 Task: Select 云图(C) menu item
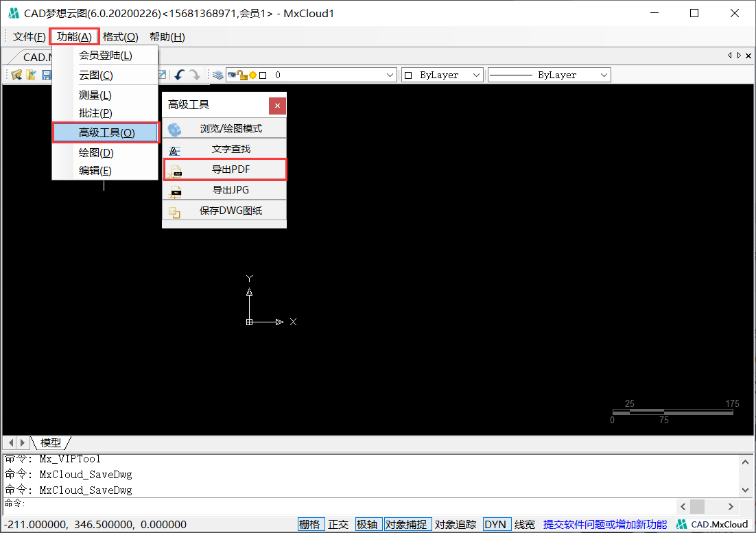tap(105, 75)
